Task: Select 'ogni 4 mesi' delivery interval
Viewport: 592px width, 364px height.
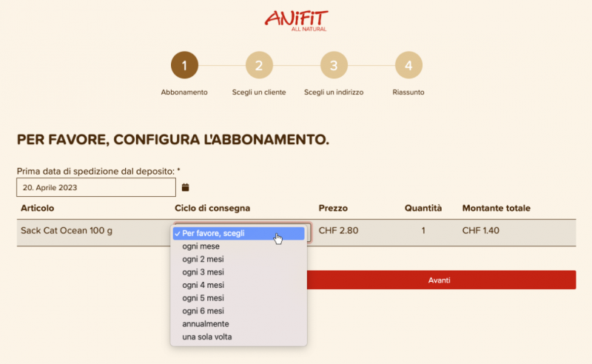Action: click(203, 285)
